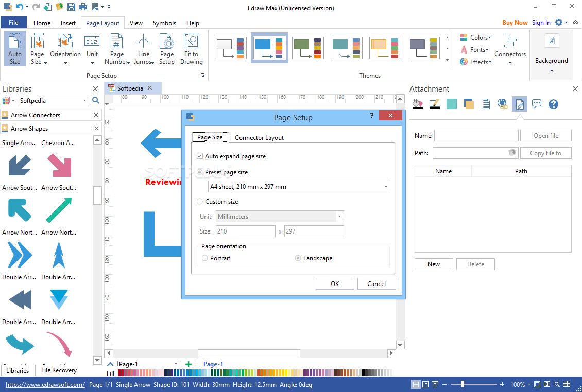
Task: Switch to the Symbols ribbon tab
Action: (164, 23)
